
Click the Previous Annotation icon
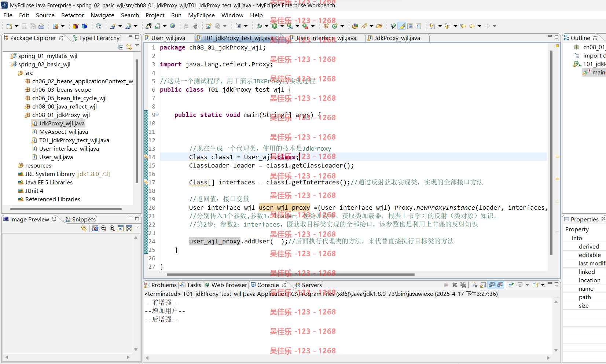pyautogui.click(x=447, y=26)
